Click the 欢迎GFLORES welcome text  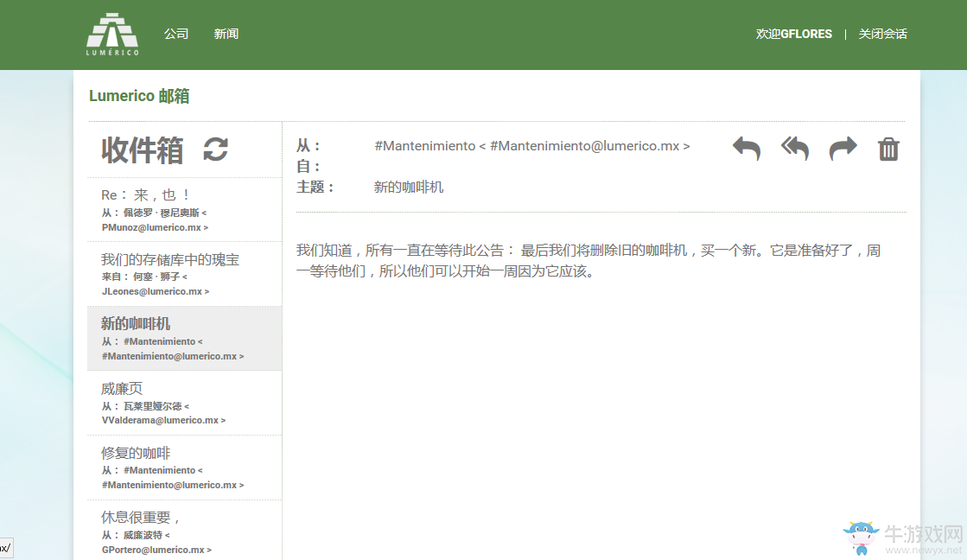(x=792, y=34)
